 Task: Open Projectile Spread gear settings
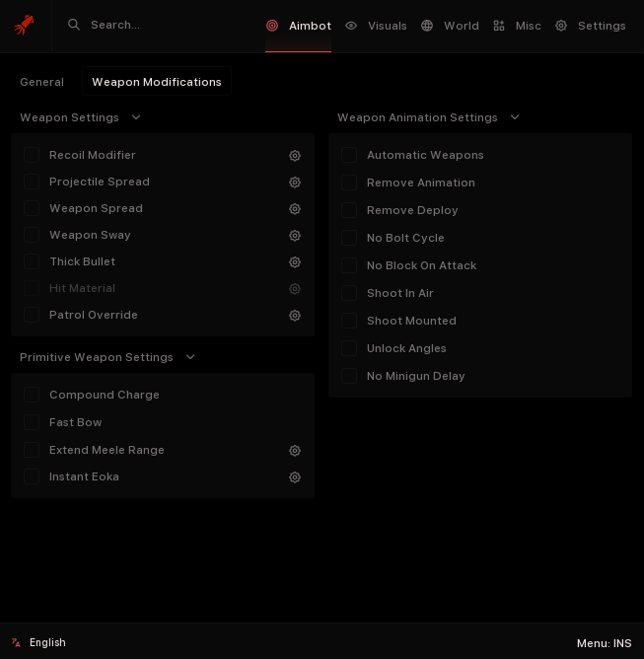pyautogui.click(x=294, y=183)
